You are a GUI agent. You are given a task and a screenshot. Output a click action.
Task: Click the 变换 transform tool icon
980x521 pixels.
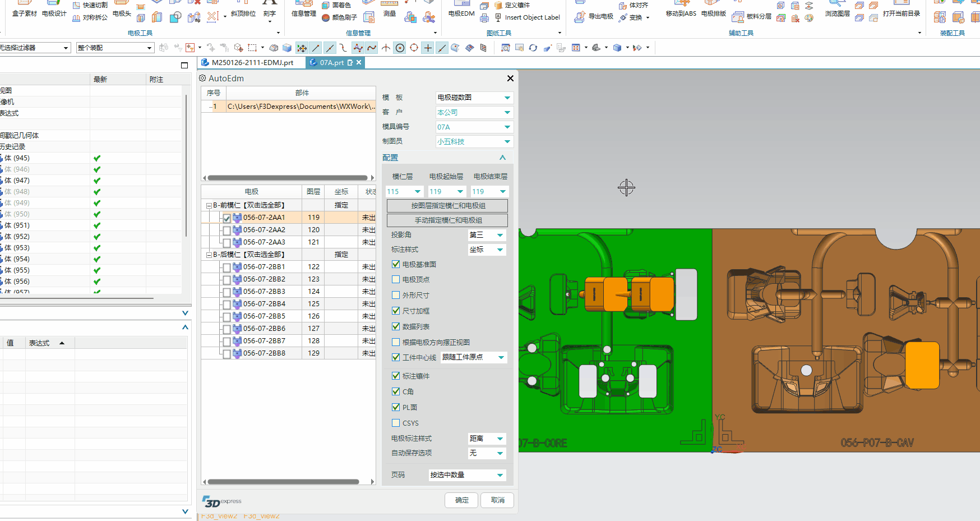(x=623, y=17)
